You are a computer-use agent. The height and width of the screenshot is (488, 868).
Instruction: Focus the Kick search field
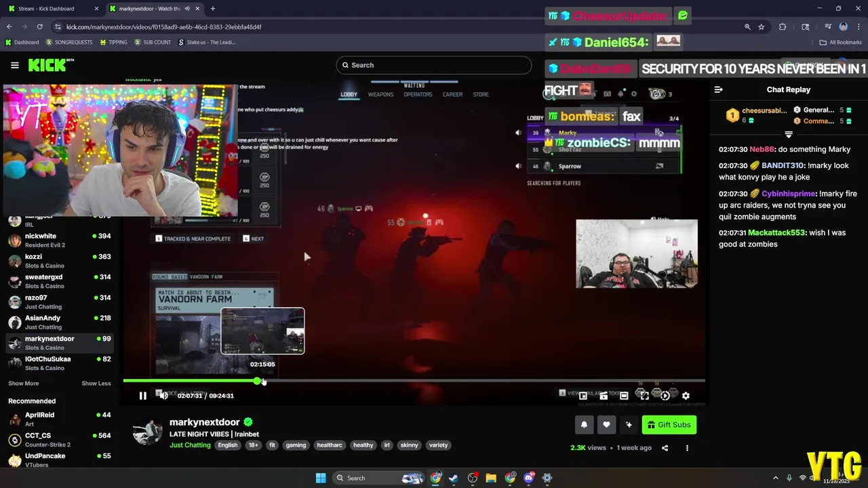434,65
